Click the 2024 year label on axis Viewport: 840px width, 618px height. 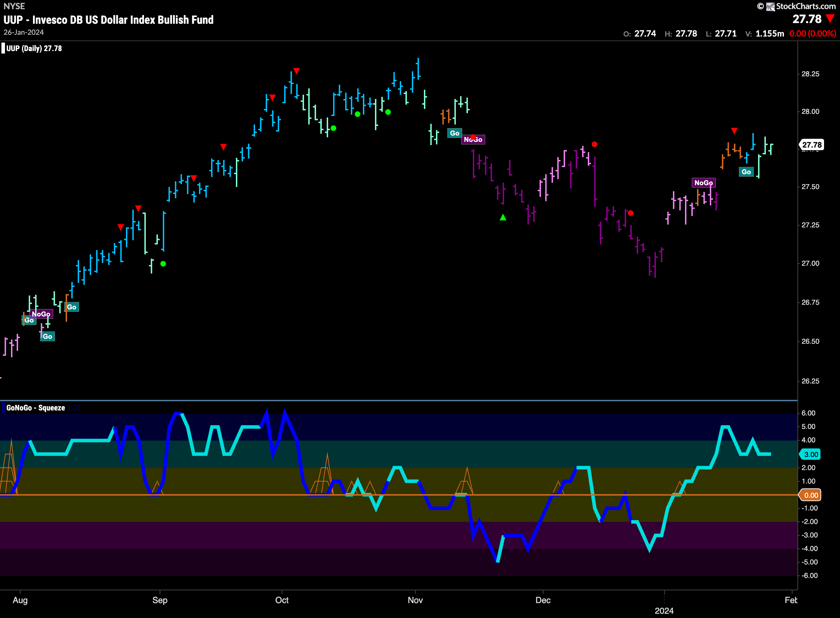click(x=664, y=611)
